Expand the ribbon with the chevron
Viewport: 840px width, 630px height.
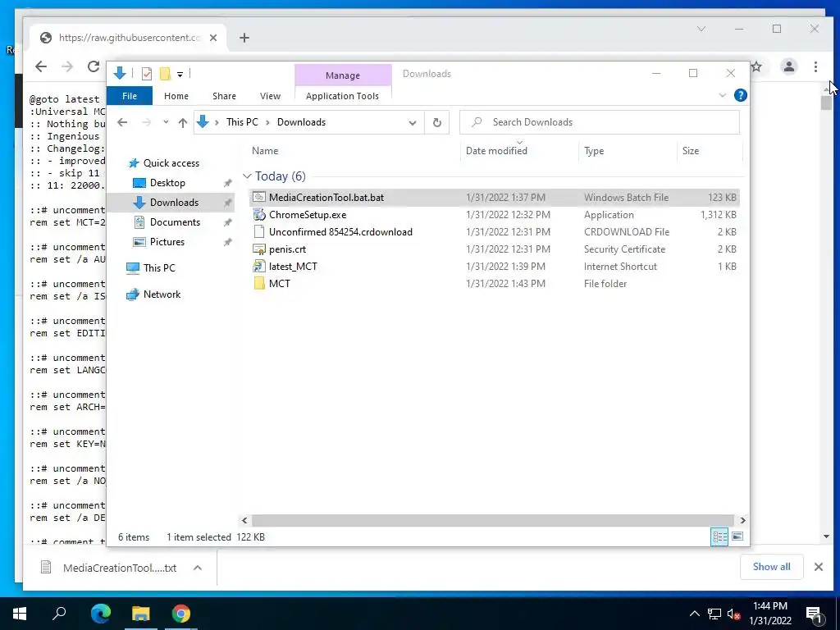[722, 95]
